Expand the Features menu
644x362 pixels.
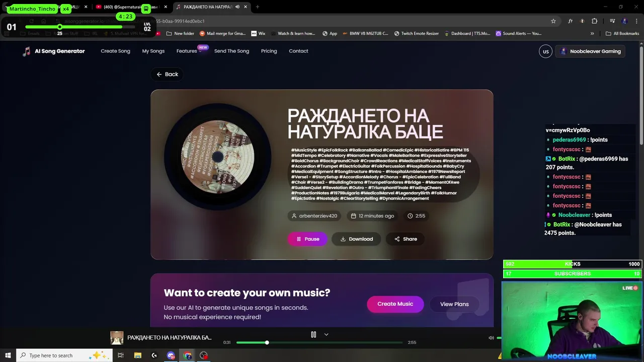click(x=189, y=51)
